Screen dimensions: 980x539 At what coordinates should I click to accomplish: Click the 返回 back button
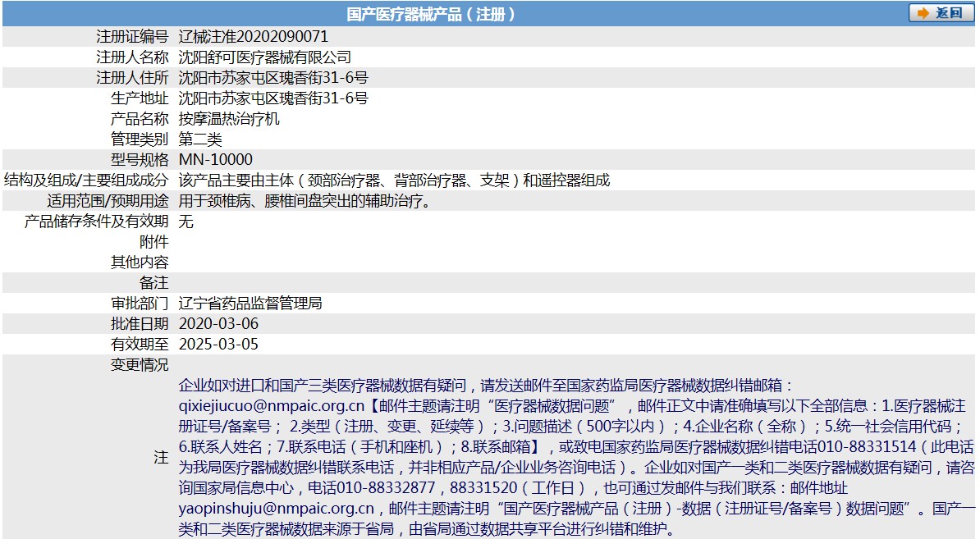click(x=941, y=13)
